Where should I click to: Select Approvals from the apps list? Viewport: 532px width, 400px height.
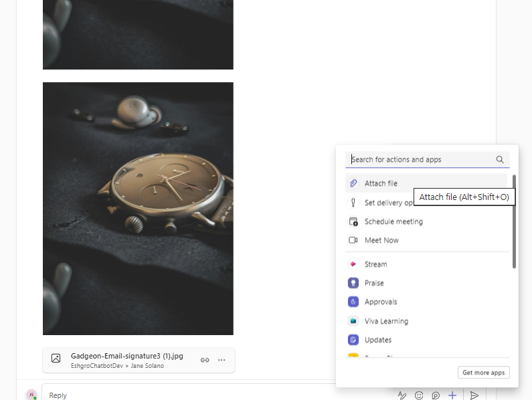click(426, 302)
